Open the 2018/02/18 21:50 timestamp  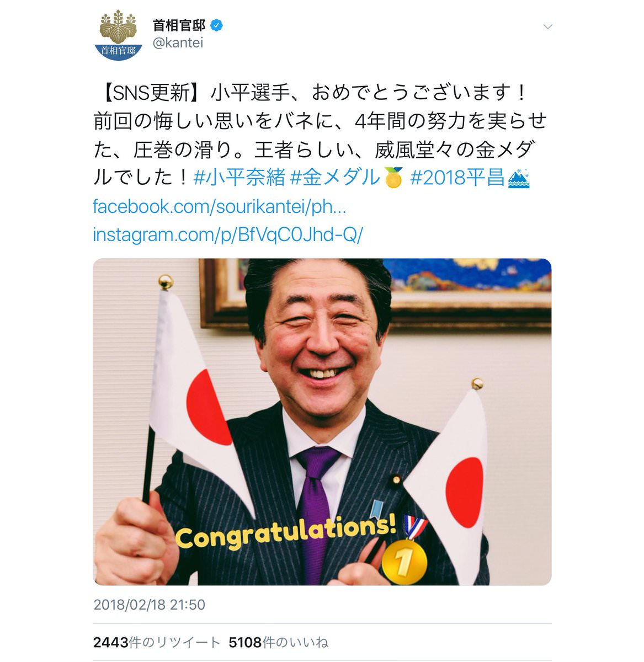(x=150, y=605)
